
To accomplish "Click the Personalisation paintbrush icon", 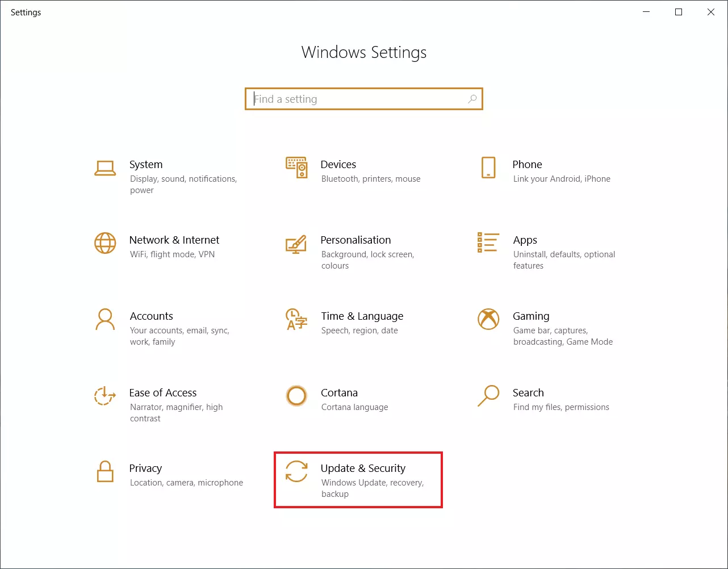I will point(296,244).
